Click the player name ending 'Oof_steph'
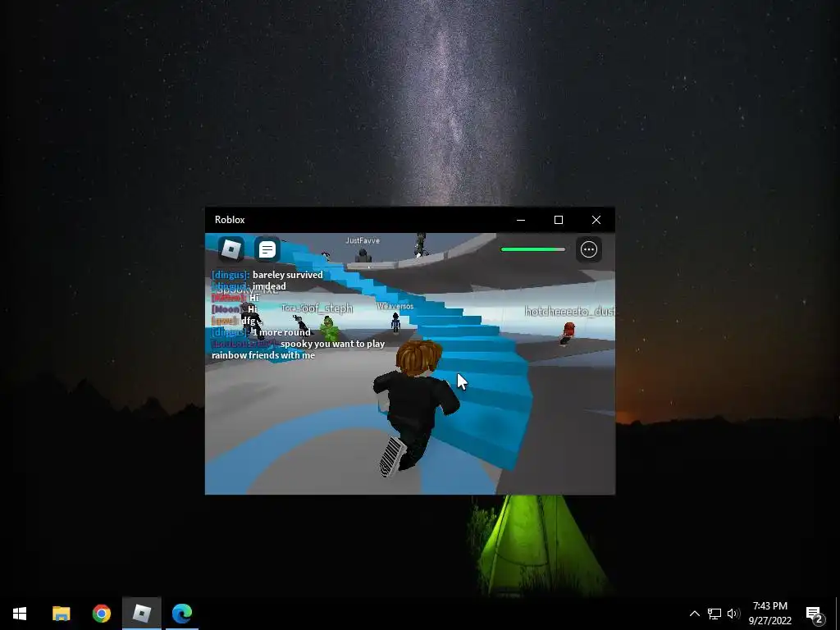This screenshot has width=840, height=630. (317, 308)
